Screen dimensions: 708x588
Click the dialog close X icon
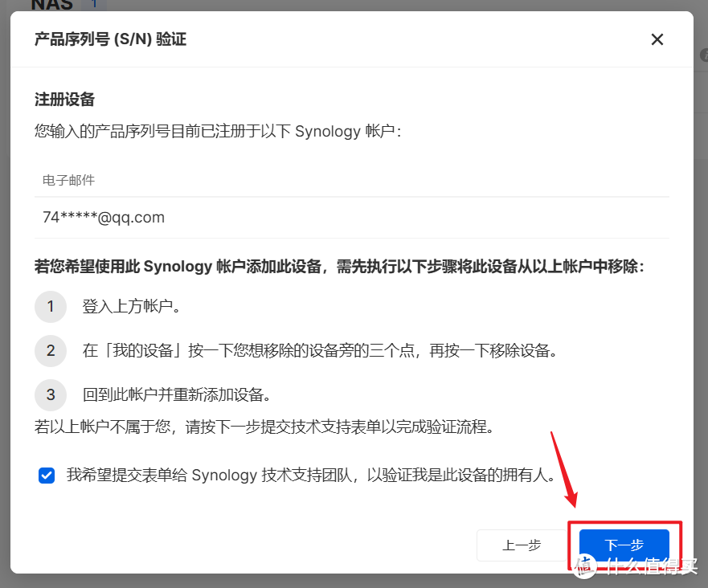point(657,39)
